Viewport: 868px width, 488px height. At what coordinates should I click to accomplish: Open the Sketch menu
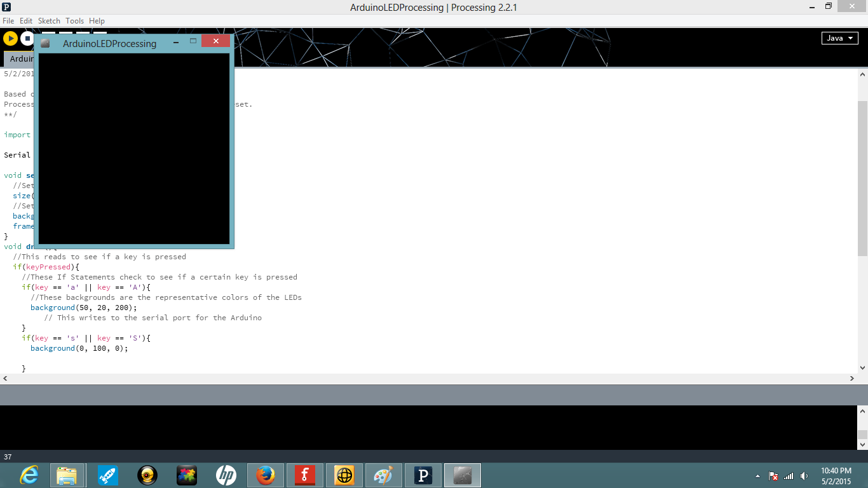49,21
